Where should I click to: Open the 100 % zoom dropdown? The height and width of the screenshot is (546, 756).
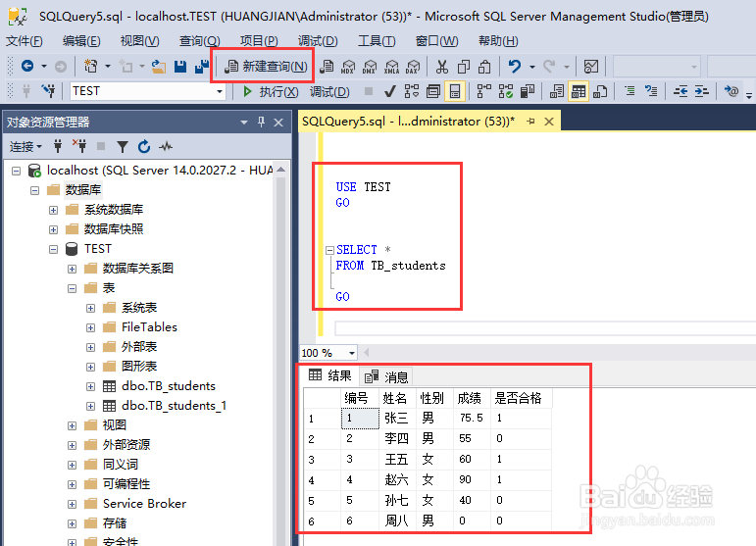pos(352,353)
